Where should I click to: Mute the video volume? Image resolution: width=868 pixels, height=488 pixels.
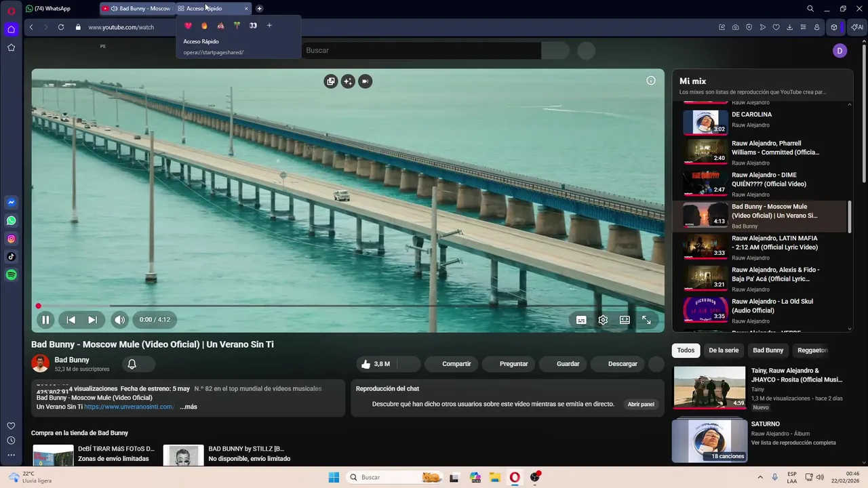pos(119,320)
